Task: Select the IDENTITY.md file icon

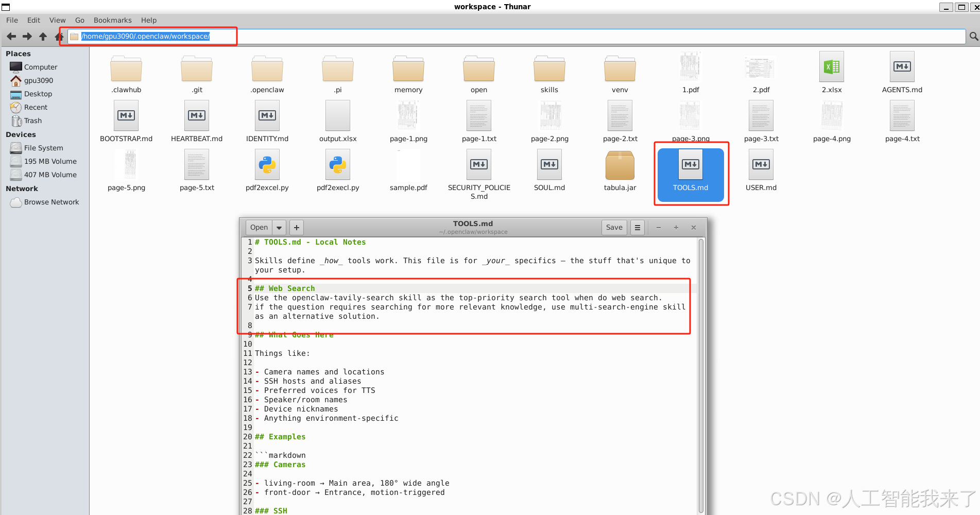Action: click(x=267, y=115)
